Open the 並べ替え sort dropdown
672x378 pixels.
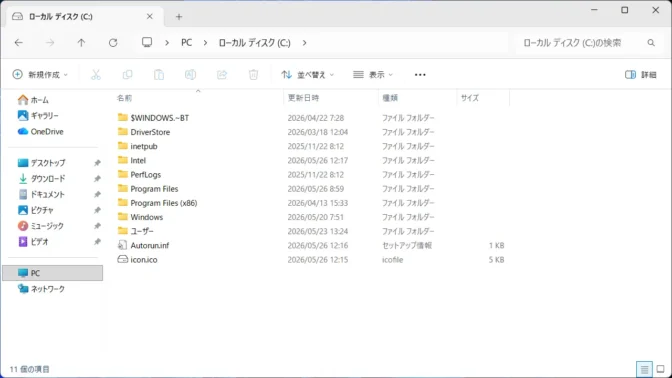[x=307, y=75]
